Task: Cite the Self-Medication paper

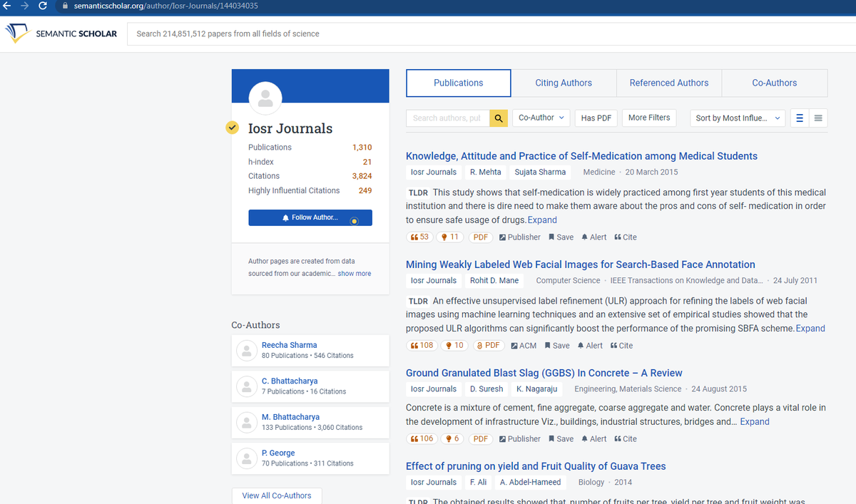Action: (x=626, y=237)
